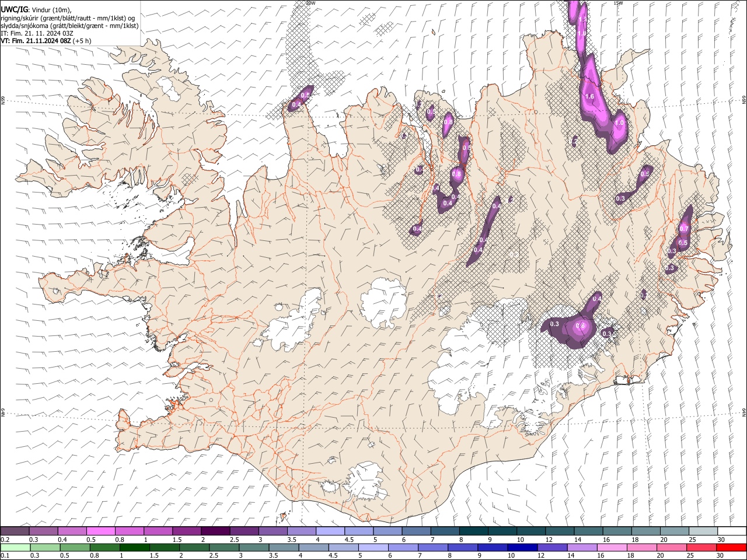747x560 pixels.
Task: Pick the darkest purple swatch above the 2 snow label
Action: 215,531
